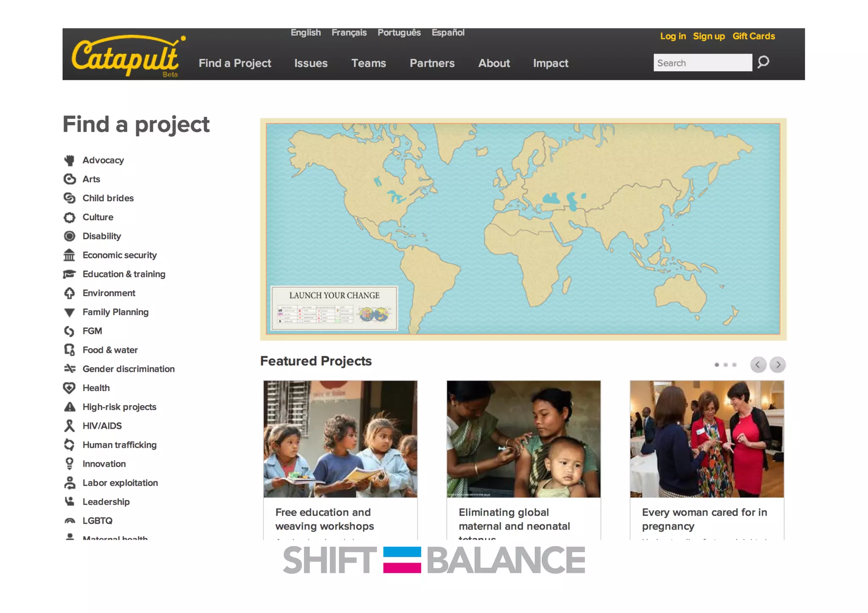Click the Economic security bank icon
This screenshot has height=613, width=868.
(x=70, y=255)
